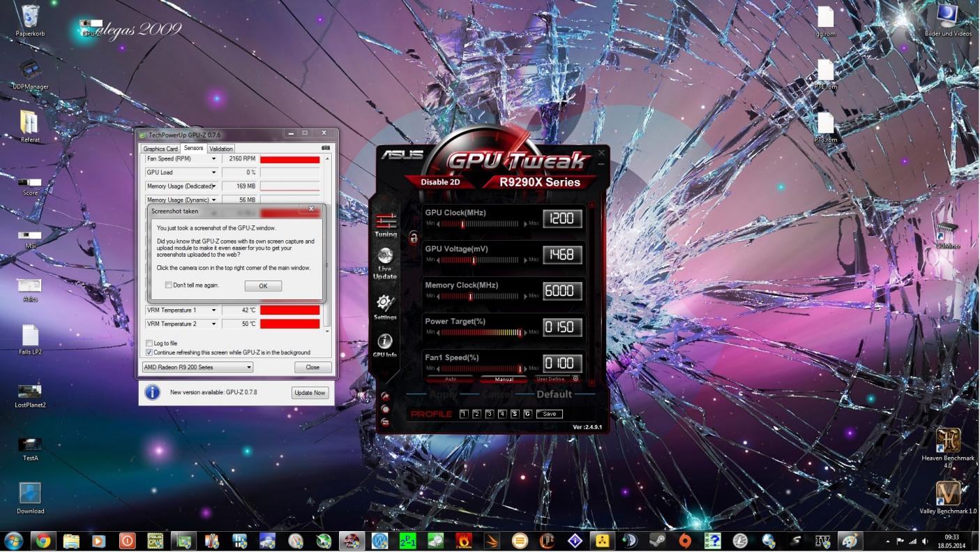
Task: Select the Referat folder on desktop
Action: (30, 126)
